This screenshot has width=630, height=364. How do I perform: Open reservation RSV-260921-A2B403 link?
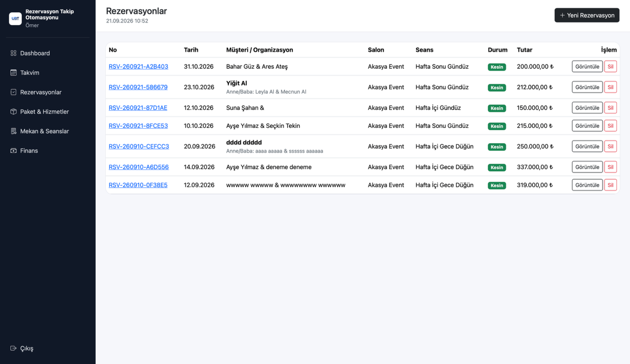[x=138, y=67]
